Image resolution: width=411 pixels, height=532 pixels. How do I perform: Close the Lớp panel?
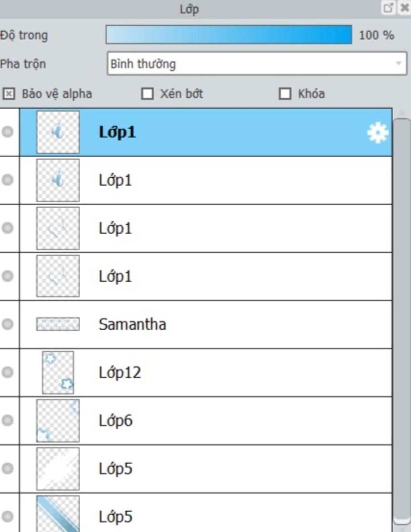[x=405, y=8]
